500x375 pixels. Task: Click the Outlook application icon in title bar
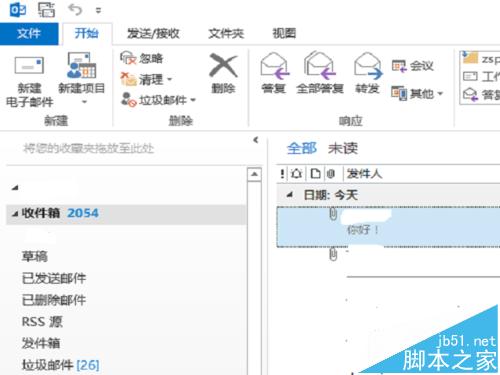coord(18,9)
